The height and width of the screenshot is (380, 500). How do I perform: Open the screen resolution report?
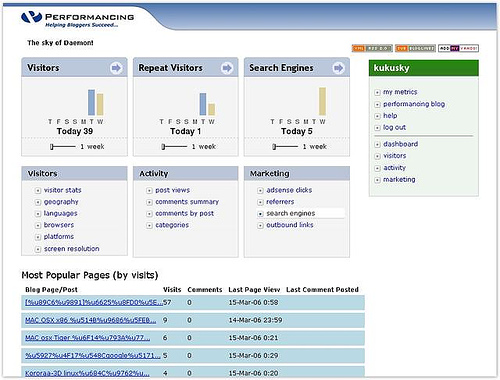(72, 249)
